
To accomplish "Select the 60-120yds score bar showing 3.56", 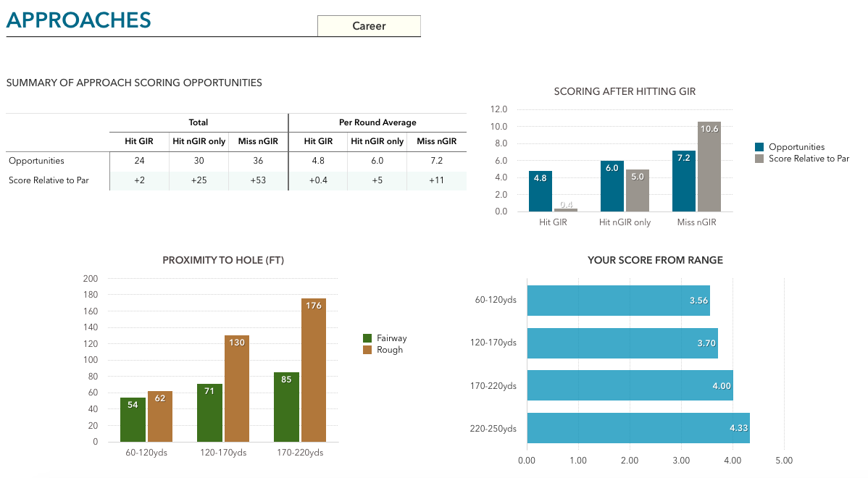I will (617, 301).
